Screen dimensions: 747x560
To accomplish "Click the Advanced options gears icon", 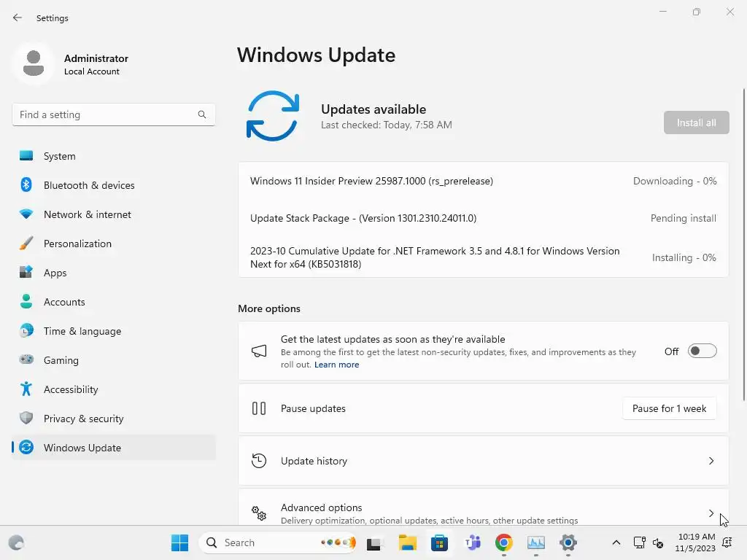I will click(259, 513).
